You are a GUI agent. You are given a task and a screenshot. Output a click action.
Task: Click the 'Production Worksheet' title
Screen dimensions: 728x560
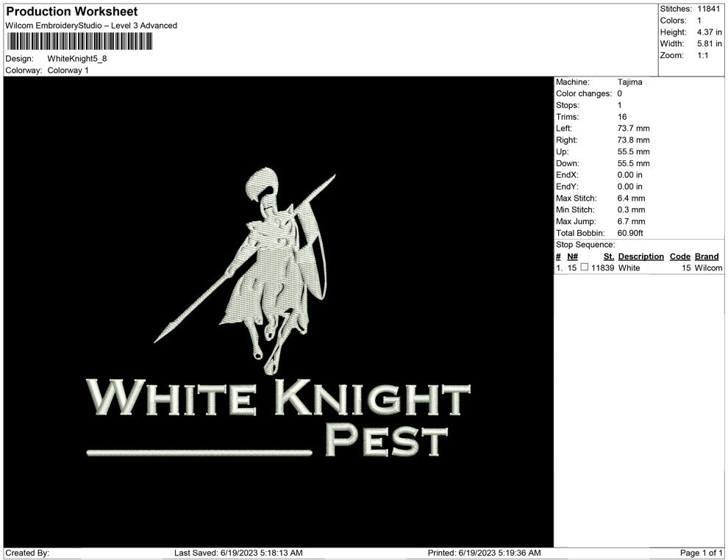72,12
